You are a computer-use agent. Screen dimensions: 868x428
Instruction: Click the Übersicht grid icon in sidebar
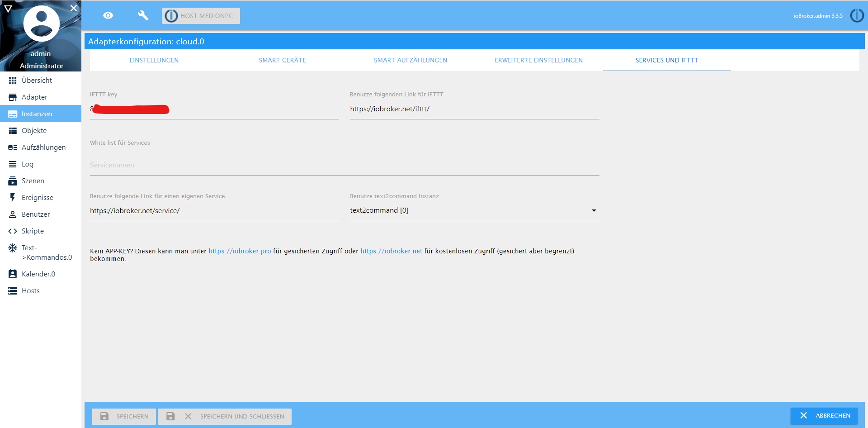coord(13,81)
